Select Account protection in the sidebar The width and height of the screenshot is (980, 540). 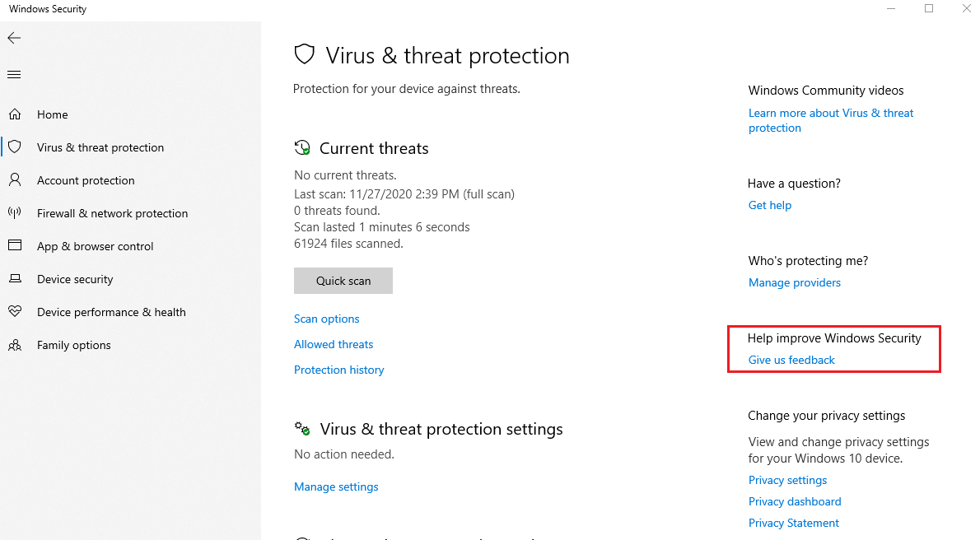[x=86, y=180]
